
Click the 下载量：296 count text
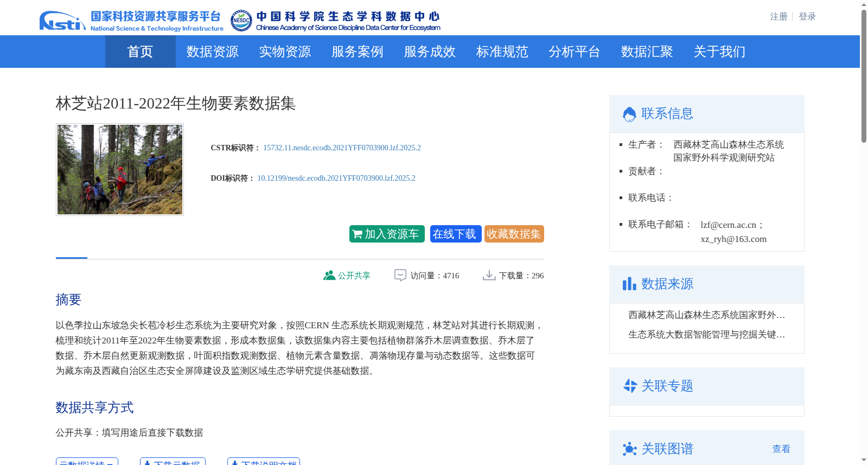[x=521, y=276]
